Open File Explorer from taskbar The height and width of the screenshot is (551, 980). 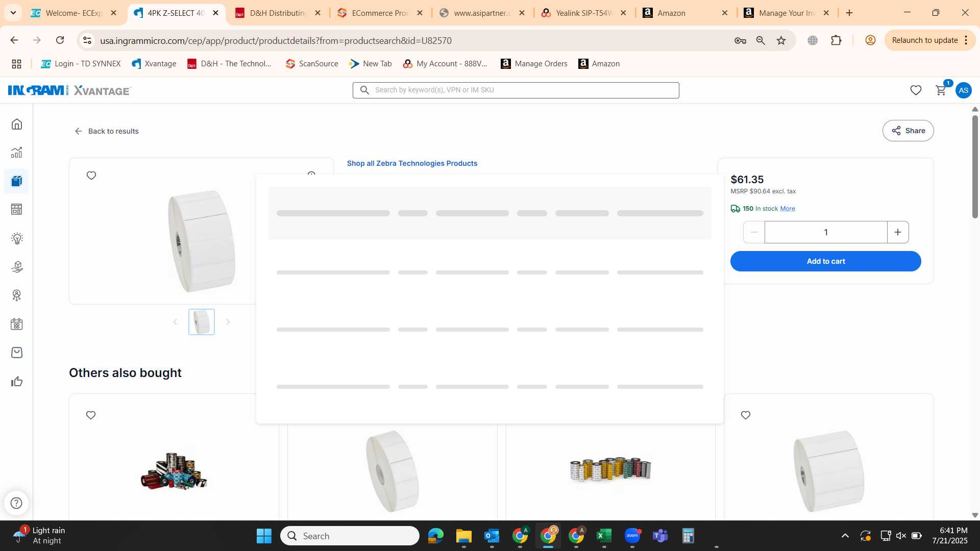(x=463, y=536)
